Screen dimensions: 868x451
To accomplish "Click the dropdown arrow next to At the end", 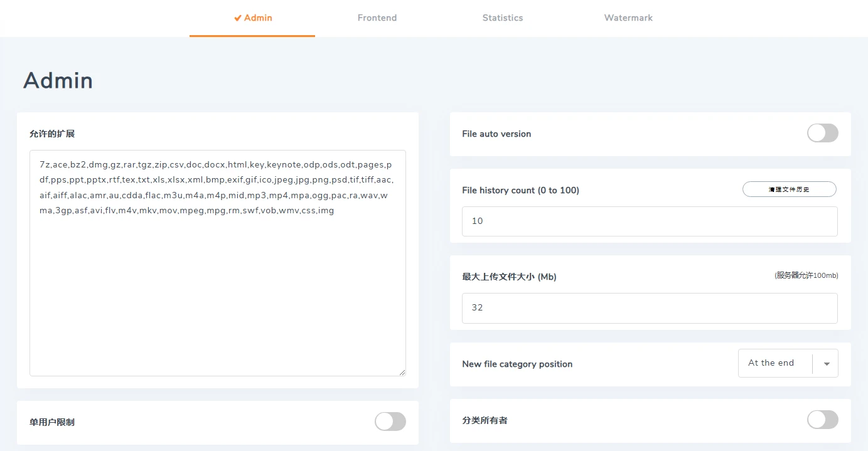I will [x=825, y=363].
